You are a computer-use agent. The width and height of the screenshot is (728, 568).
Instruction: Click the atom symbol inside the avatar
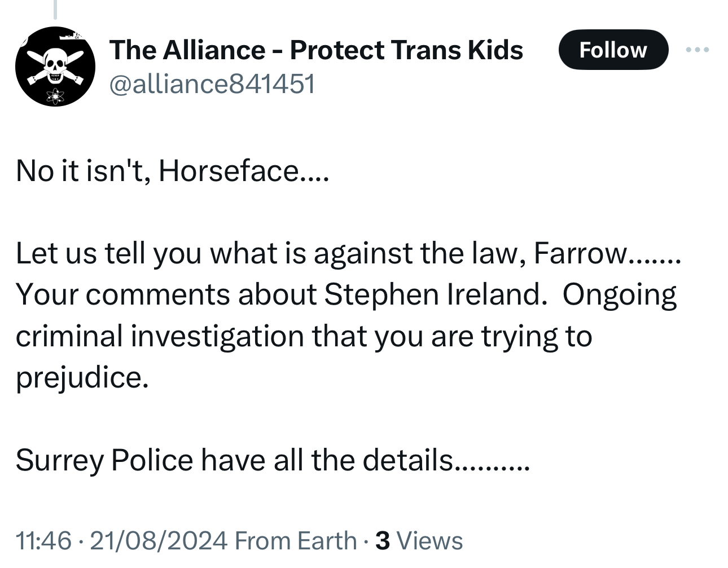click(55, 96)
